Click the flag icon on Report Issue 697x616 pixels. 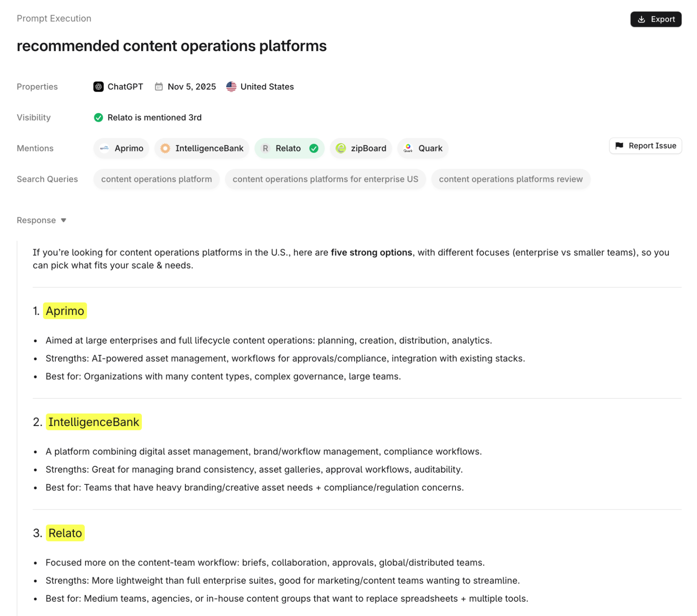620,146
